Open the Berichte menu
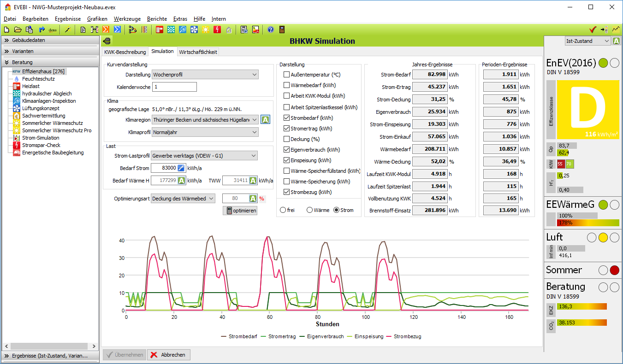The image size is (623, 364). (157, 19)
